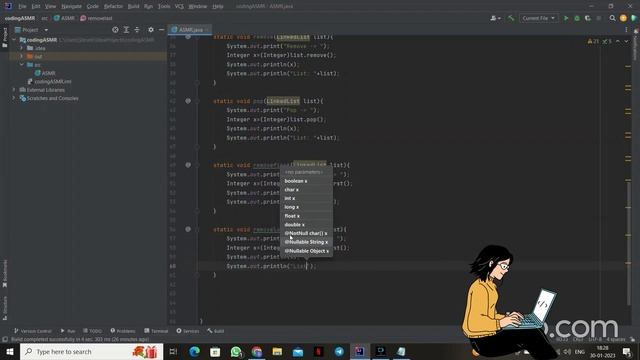
Task: Expand External Libraries node
Action: pyautogui.click(x=14, y=90)
